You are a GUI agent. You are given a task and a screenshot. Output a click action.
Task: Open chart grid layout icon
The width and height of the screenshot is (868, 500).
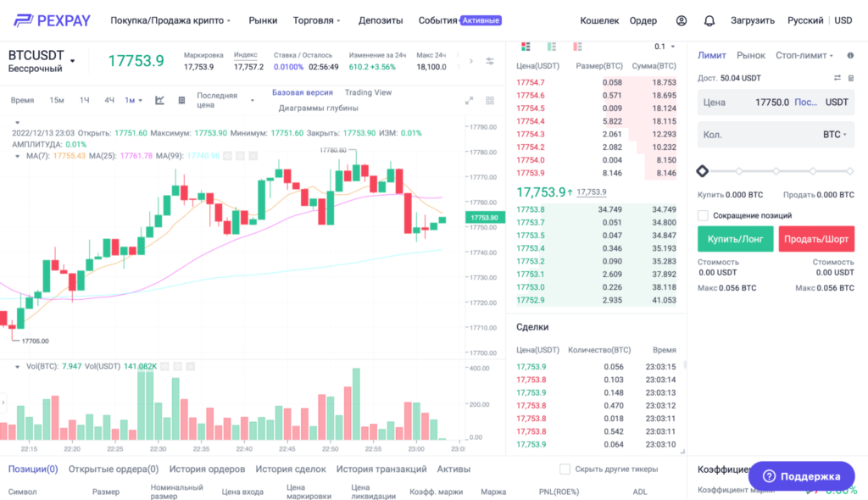click(181, 100)
